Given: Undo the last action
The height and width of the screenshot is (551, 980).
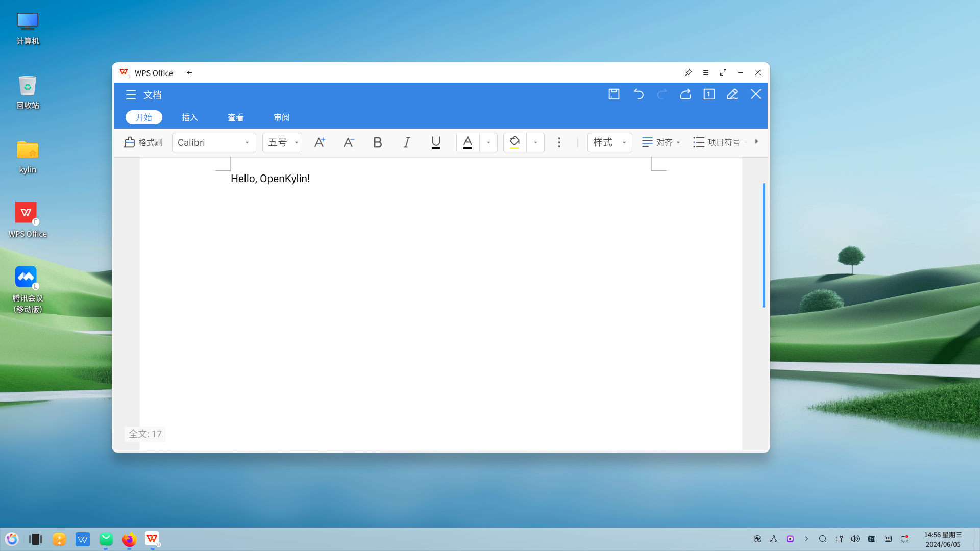Looking at the screenshot, I should (638, 94).
